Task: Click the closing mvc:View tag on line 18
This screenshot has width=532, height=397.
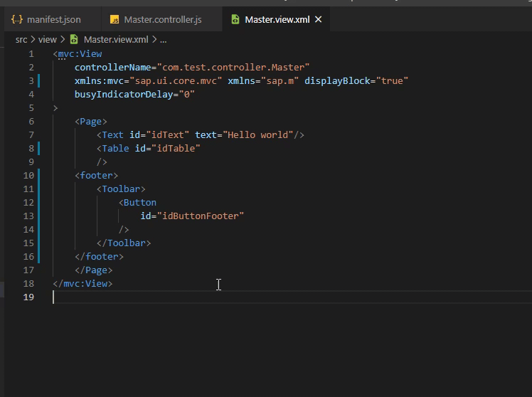Action: 83,283
